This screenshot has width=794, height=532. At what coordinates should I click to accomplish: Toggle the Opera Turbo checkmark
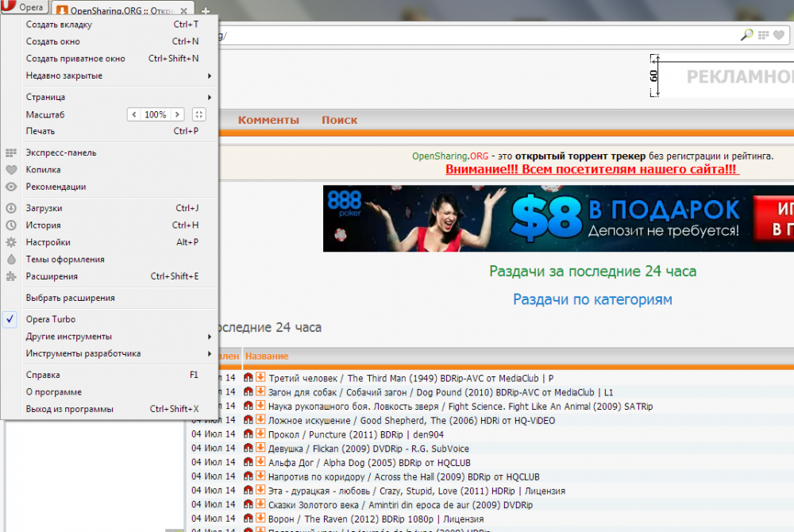click(x=10, y=319)
